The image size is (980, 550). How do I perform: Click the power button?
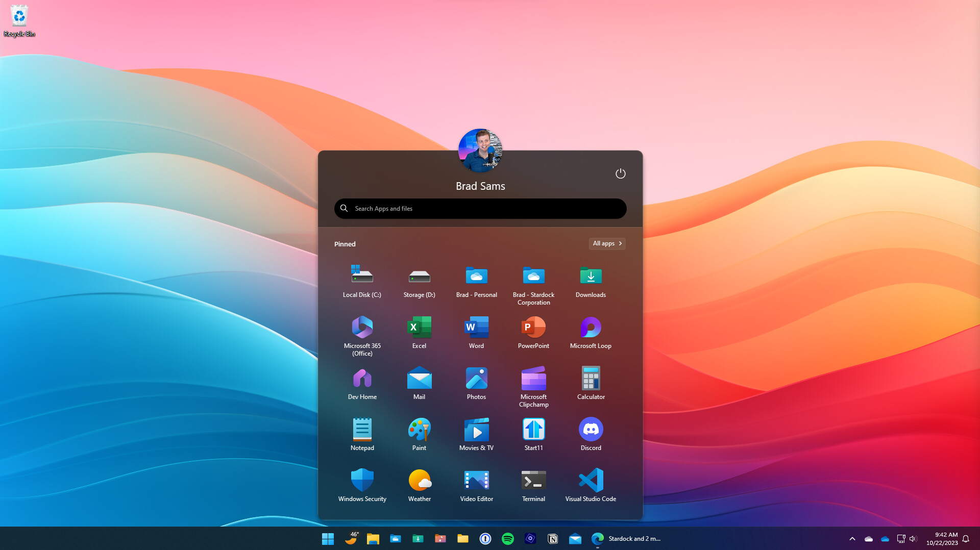[621, 173]
